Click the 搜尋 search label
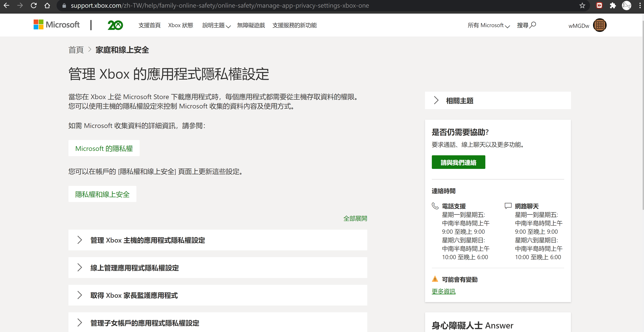The image size is (644, 332). 523,25
